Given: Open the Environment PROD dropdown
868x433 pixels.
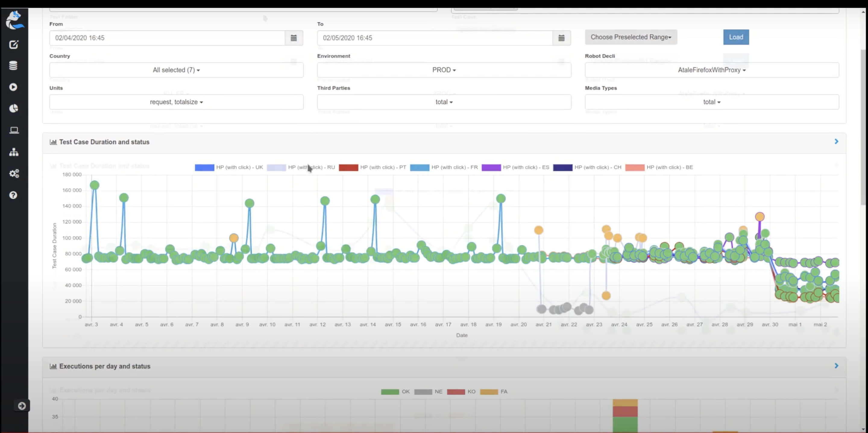Looking at the screenshot, I should [444, 70].
